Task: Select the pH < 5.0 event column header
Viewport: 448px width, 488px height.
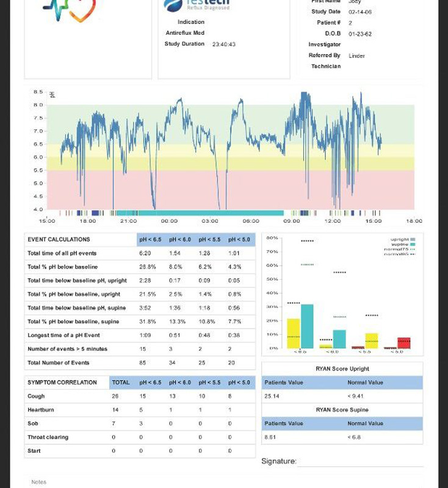Action: pyautogui.click(x=239, y=240)
